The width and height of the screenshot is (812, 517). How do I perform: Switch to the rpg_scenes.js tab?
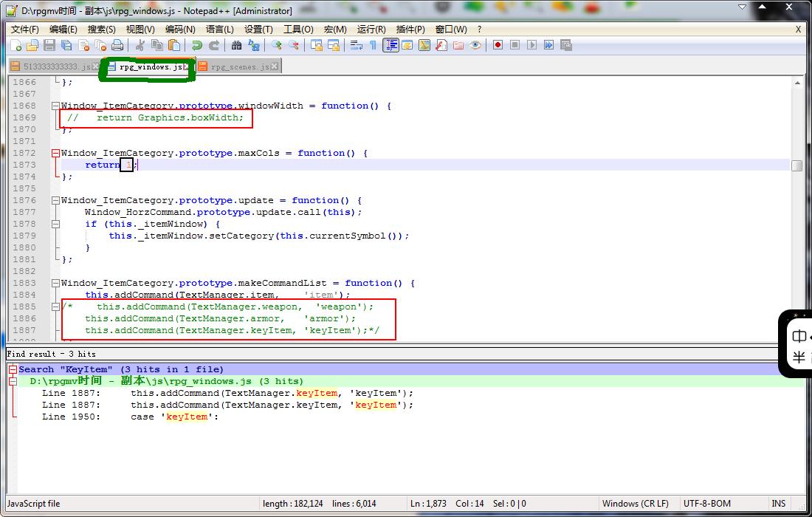click(240, 66)
